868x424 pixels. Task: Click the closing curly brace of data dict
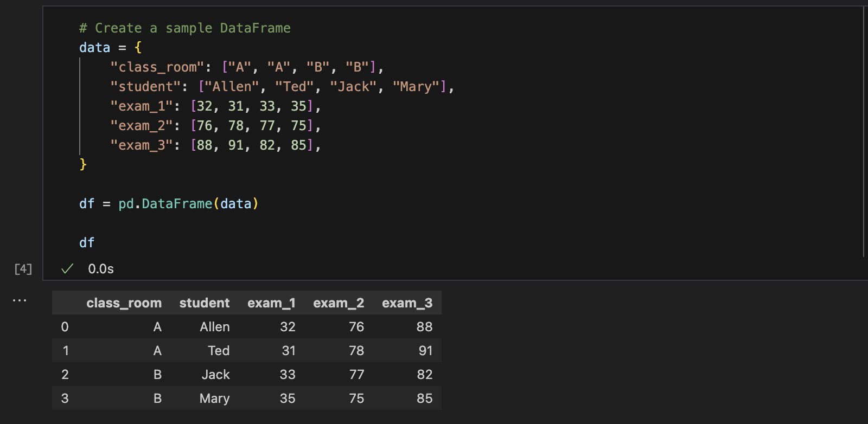point(83,164)
